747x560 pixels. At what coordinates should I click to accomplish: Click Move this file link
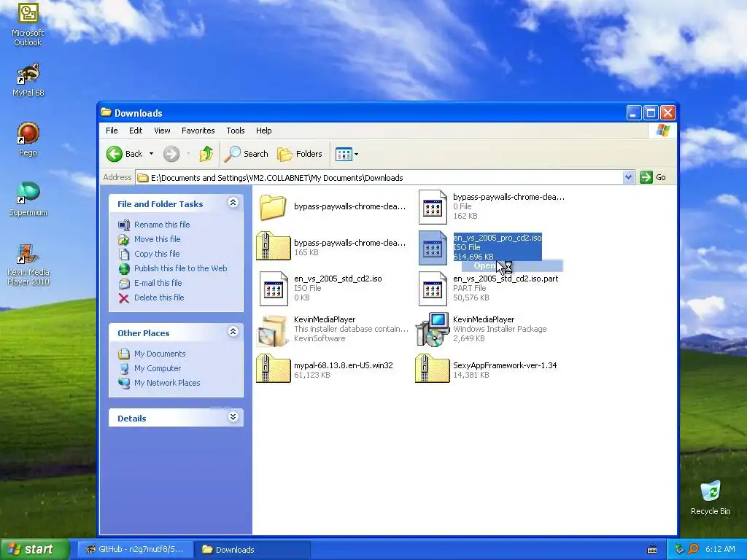(158, 239)
